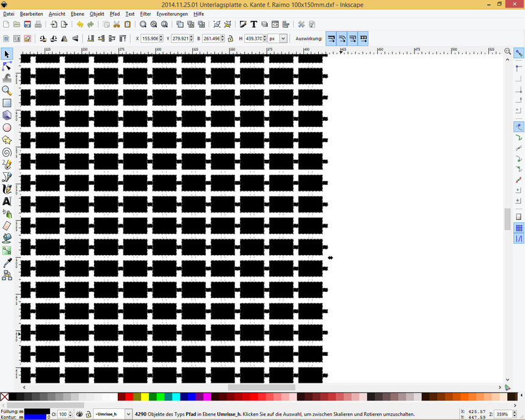Click the horizontal canvas scrollbar
525x420 pixels.
261,387
